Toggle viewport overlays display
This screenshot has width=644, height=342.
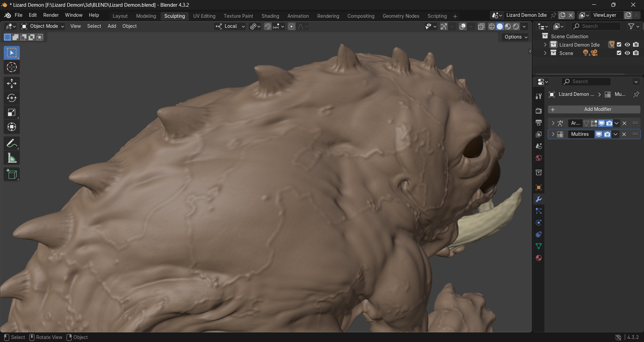pos(463,26)
